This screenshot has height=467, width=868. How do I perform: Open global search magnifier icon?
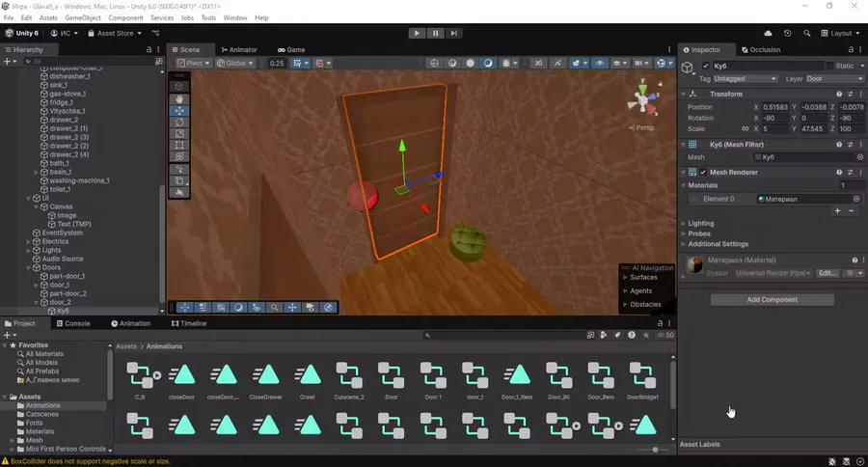[806, 33]
